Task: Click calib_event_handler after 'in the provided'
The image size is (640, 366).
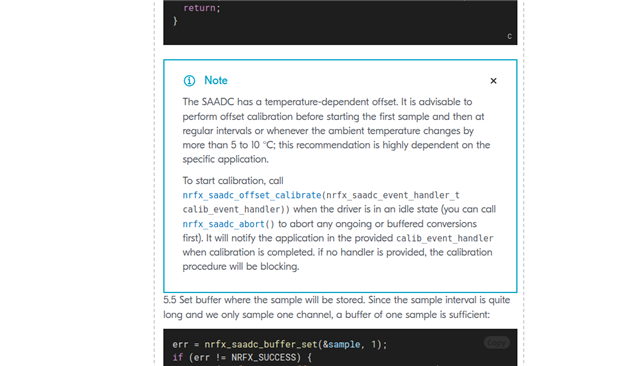Action: (444, 238)
